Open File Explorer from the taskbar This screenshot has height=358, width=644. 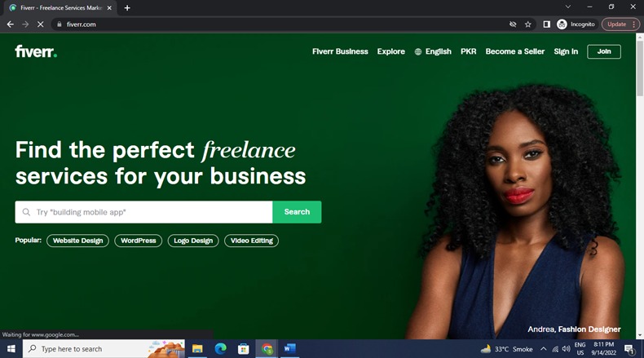(197, 349)
